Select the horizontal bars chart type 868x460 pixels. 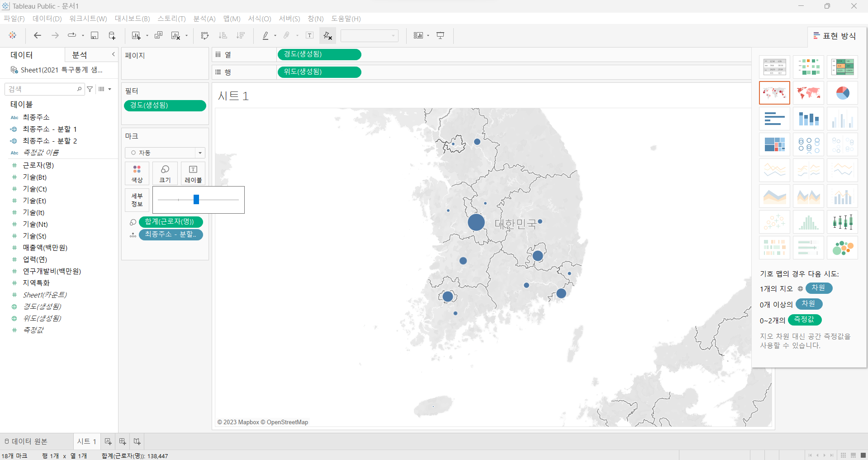coord(774,119)
